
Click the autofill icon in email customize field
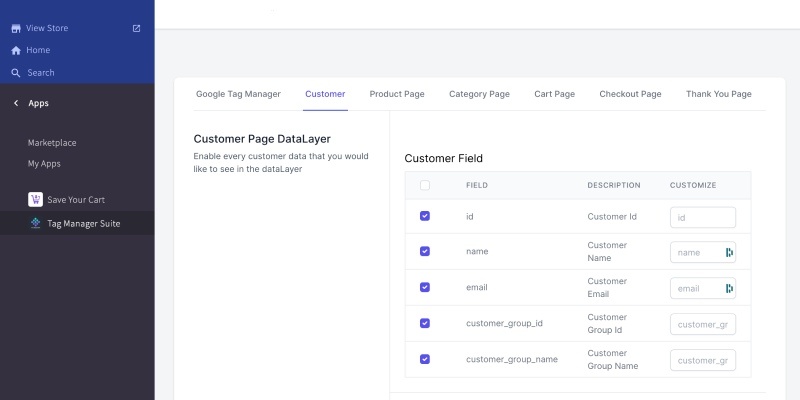point(729,288)
